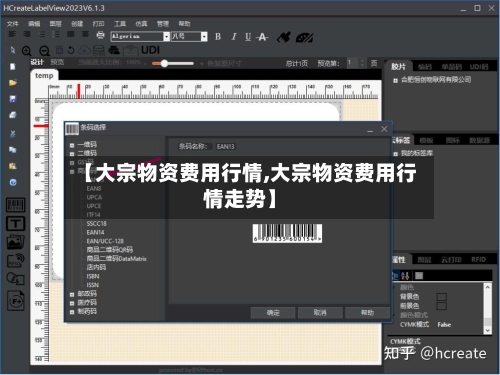Select the temp document tab
Screen dimensions: 500x375
pyautogui.click(x=44, y=76)
